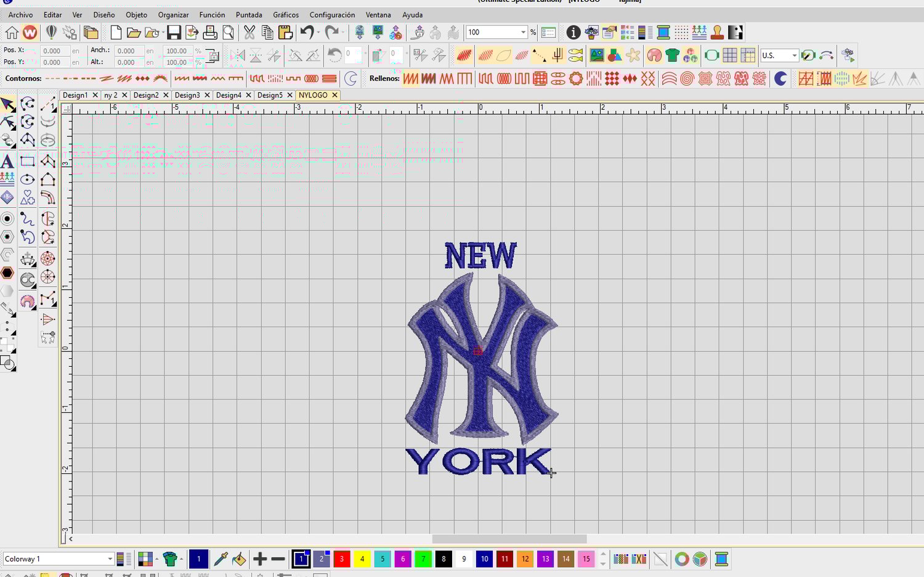Add a color with the plus button
This screenshot has width=924, height=577.
point(260,559)
